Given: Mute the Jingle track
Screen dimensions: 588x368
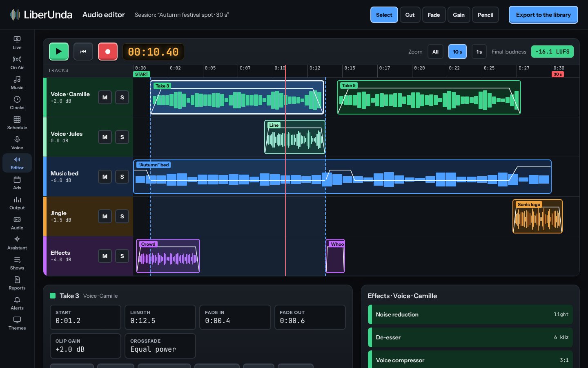Looking at the screenshot, I should pos(105,216).
